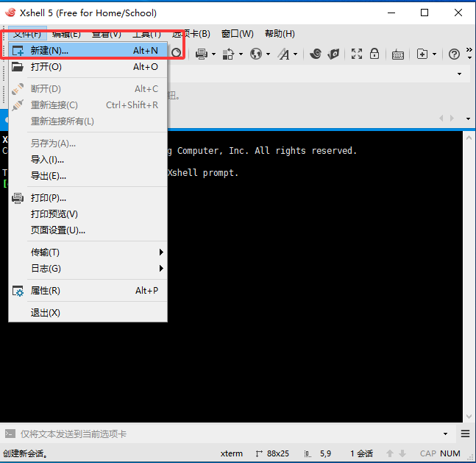Open Page Setup (页面设置) entry
The width and height of the screenshot is (476, 463).
point(88,230)
